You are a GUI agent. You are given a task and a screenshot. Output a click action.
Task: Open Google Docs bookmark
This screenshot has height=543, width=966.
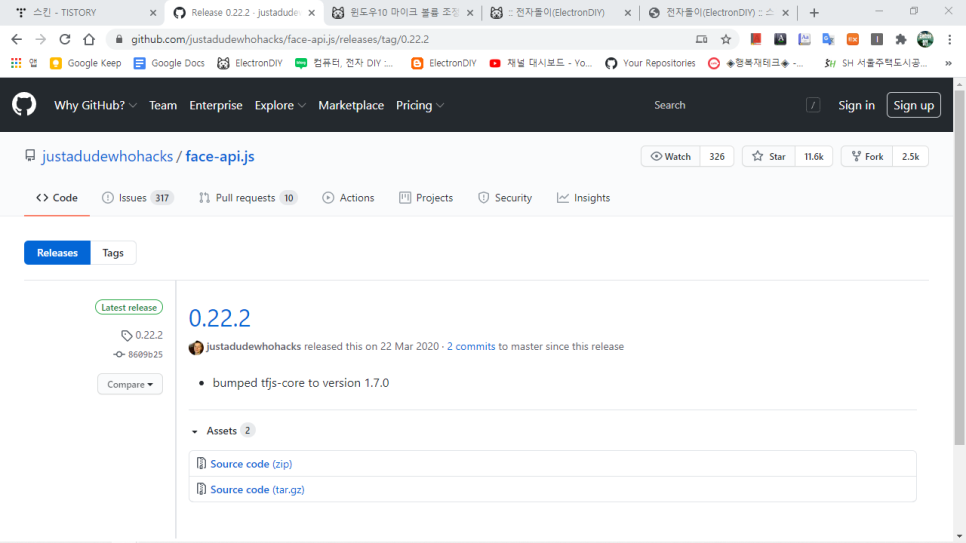tap(169, 63)
